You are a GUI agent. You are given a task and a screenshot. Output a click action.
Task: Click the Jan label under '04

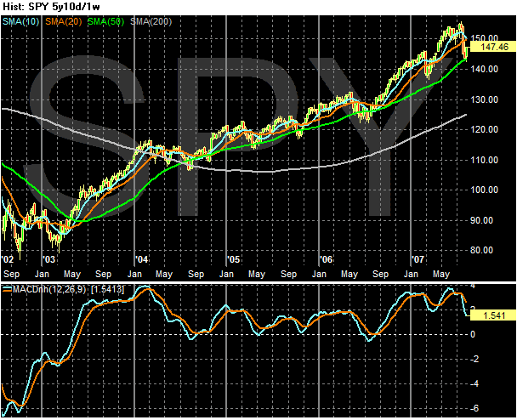[134, 274]
